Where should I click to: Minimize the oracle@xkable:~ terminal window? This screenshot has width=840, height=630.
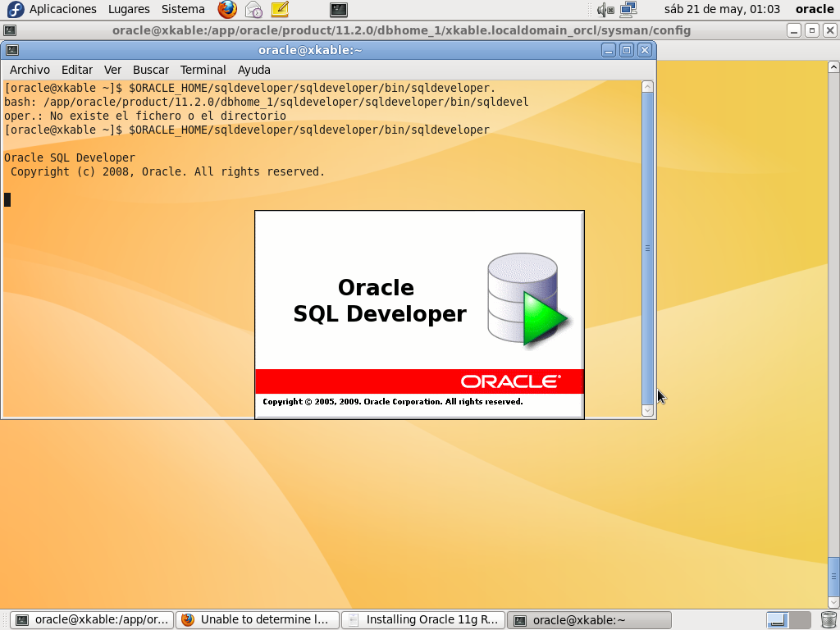(x=608, y=50)
